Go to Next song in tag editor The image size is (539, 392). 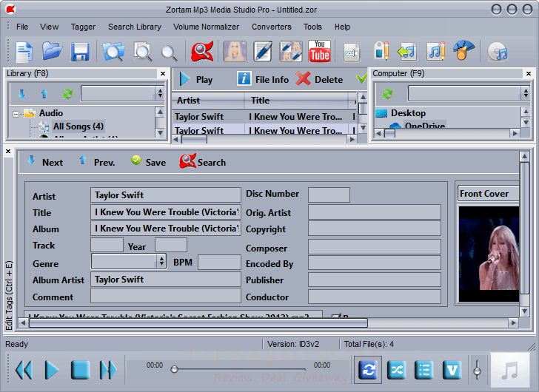[45, 162]
